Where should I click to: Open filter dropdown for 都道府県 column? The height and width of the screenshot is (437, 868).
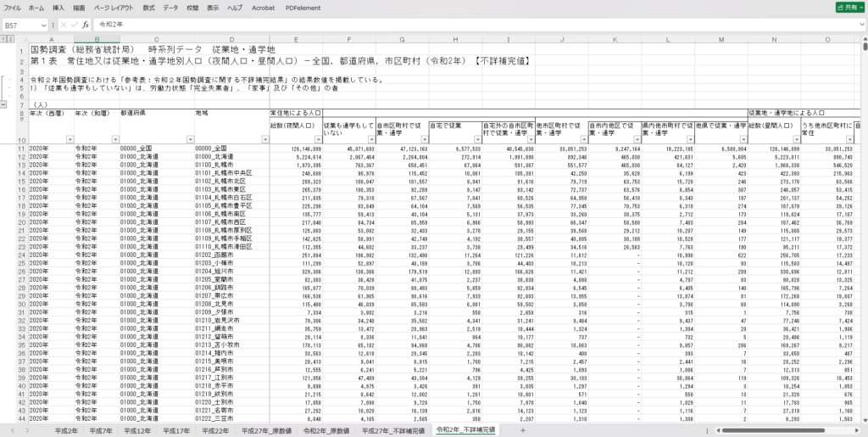point(190,139)
